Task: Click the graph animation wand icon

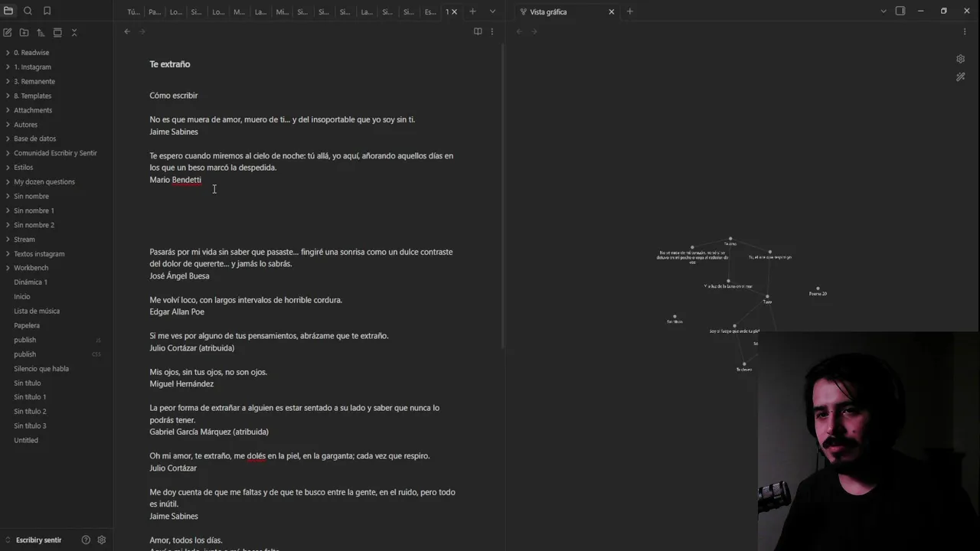Action: 960,77
